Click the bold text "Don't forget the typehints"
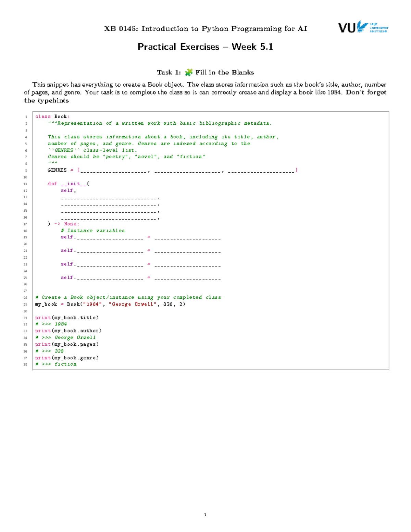Image resolution: width=411 pixels, height=532 pixels. (205, 96)
